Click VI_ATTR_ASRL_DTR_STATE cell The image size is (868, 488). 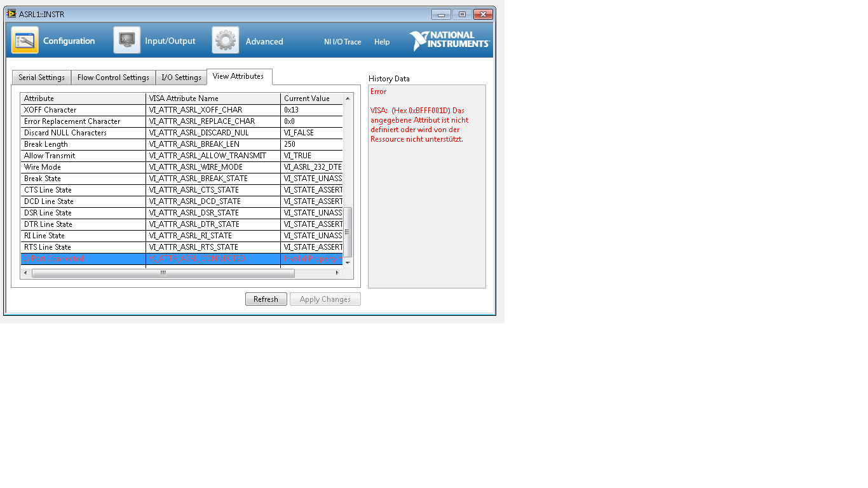tap(214, 224)
